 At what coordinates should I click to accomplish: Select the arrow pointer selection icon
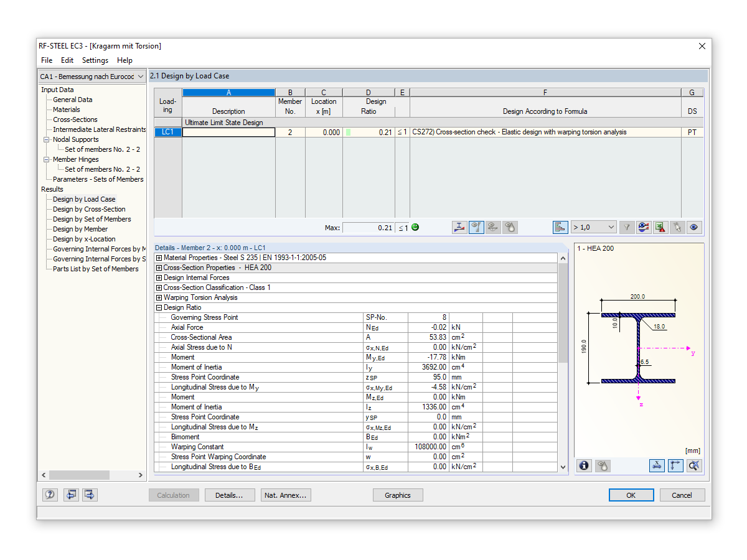click(677, 227)
